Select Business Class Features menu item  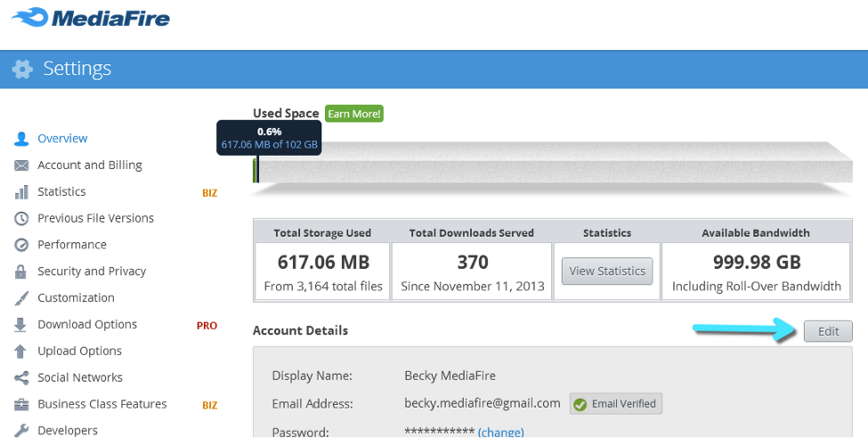(101, 404)
